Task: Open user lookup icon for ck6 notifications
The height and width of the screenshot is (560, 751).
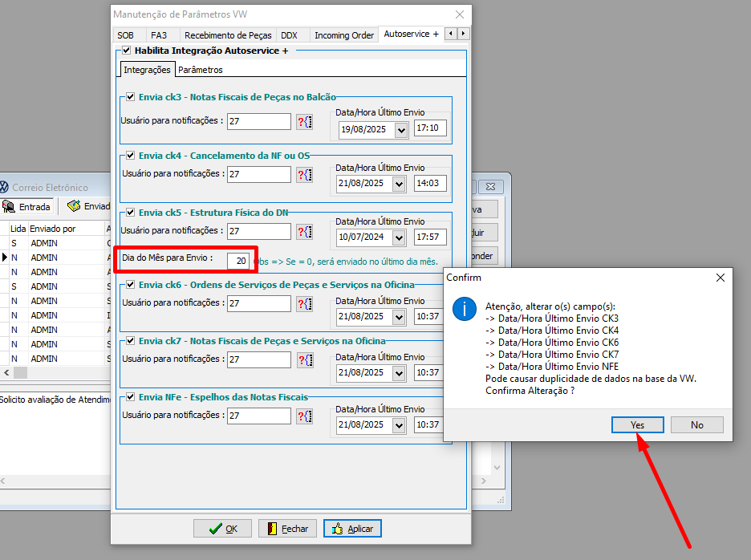Action: 305,304
